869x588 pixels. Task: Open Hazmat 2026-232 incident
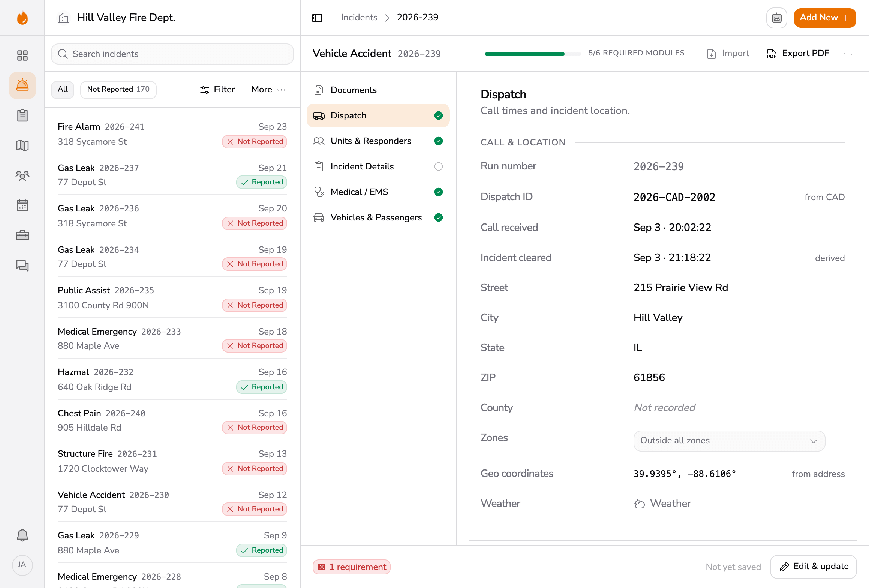click(x=172, y=379)
